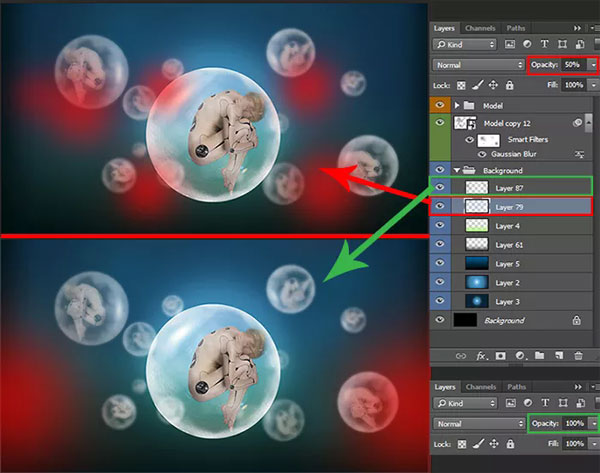Collapse the Background group
Image resolution: width=600 pixels, height=473 pixels.
click(457, 170)
